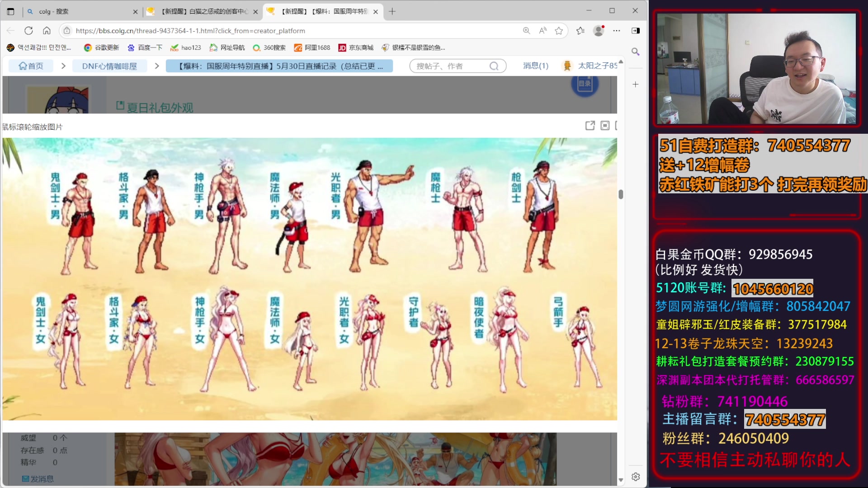Open the 谷歌更新 bookmark
This screenshot has width=868, height=488.
101,47
